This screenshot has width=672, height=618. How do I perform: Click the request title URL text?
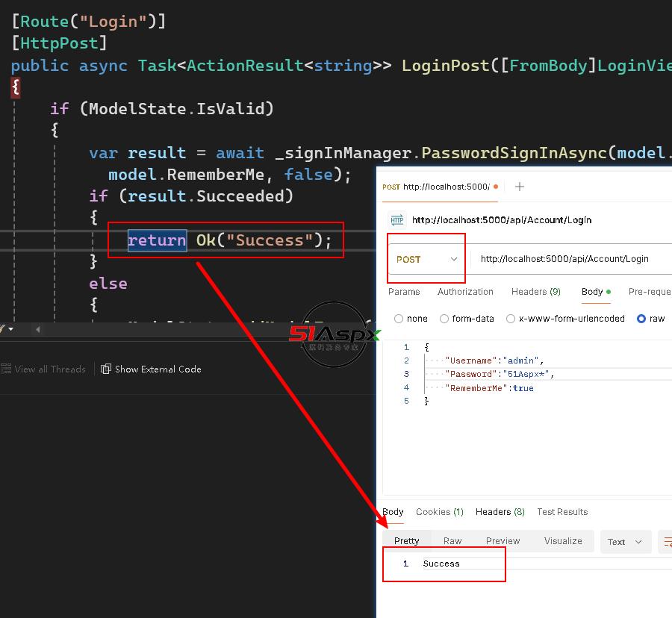point(502,219)
